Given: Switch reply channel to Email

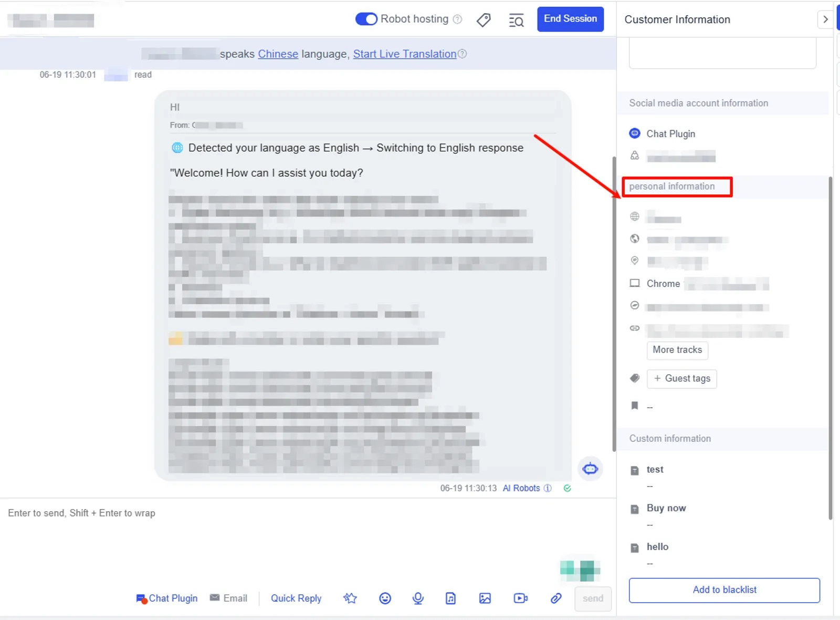Looking at the screenshot, I should click(x=228, y=598).
